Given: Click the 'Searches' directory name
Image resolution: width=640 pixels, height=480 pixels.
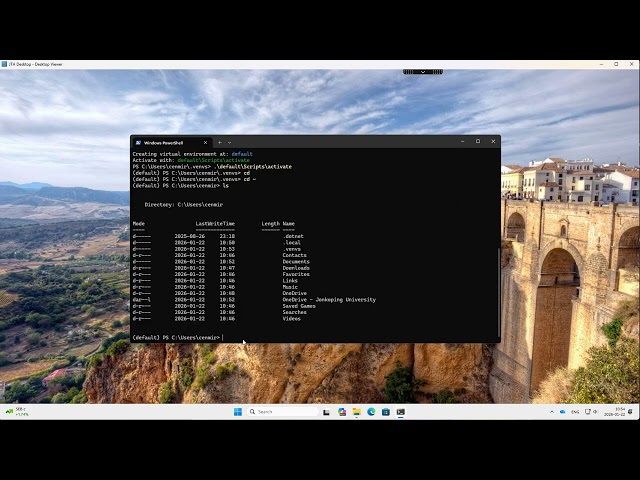Looking at the screenshot, I should (x=294, y=312).
